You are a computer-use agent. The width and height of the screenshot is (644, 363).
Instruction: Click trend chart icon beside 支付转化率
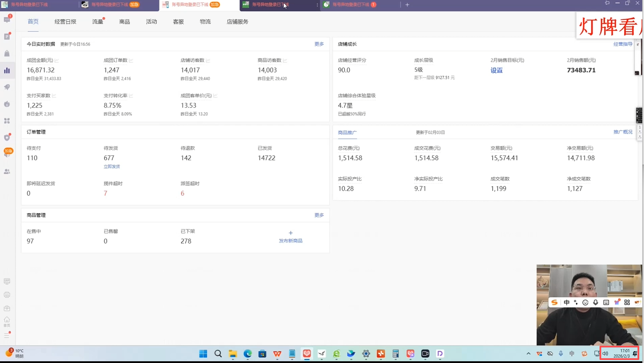131,96
